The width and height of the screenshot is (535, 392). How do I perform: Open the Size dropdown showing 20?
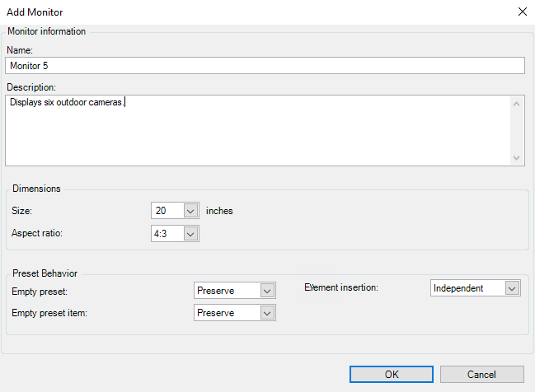[x=190, y=211]
